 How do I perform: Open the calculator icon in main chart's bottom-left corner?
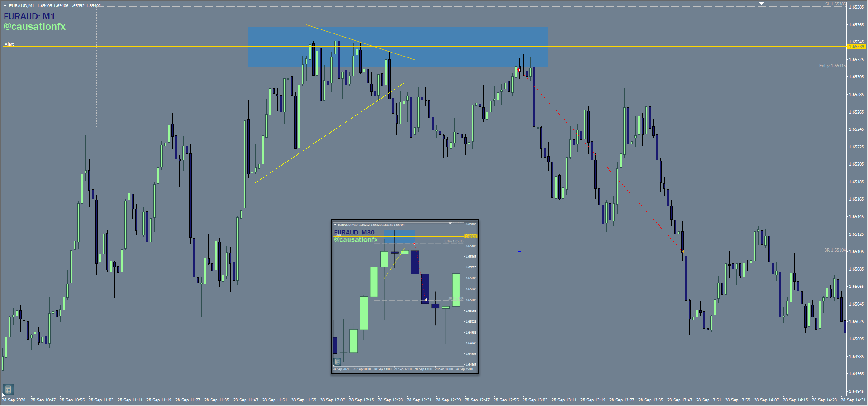8,389
